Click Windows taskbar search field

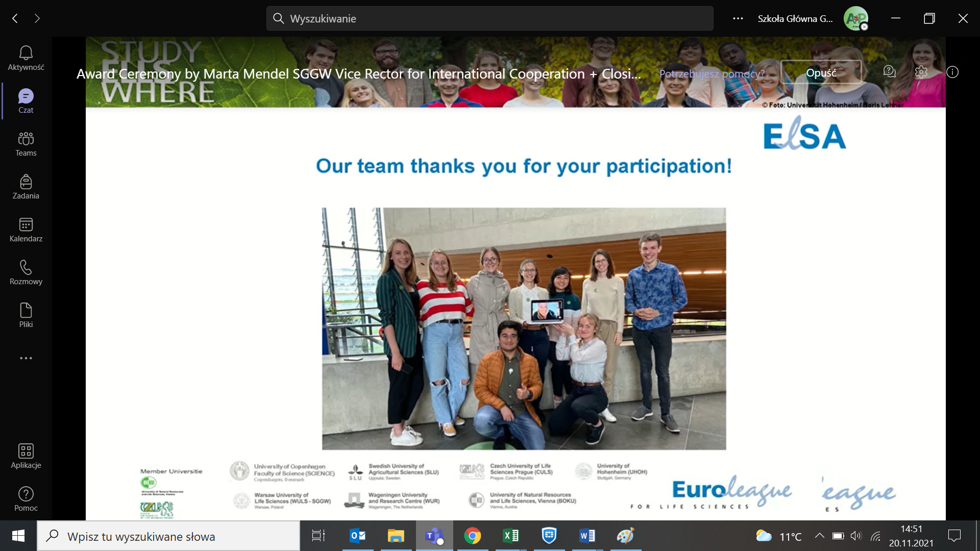tap(168, 536)
